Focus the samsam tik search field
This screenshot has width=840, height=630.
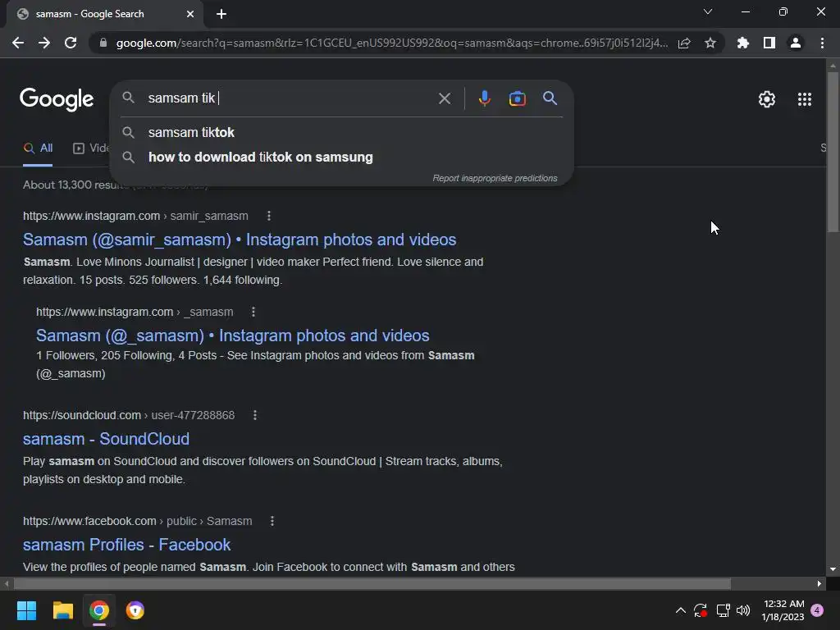pyautogui.click(x=290, y=98)
